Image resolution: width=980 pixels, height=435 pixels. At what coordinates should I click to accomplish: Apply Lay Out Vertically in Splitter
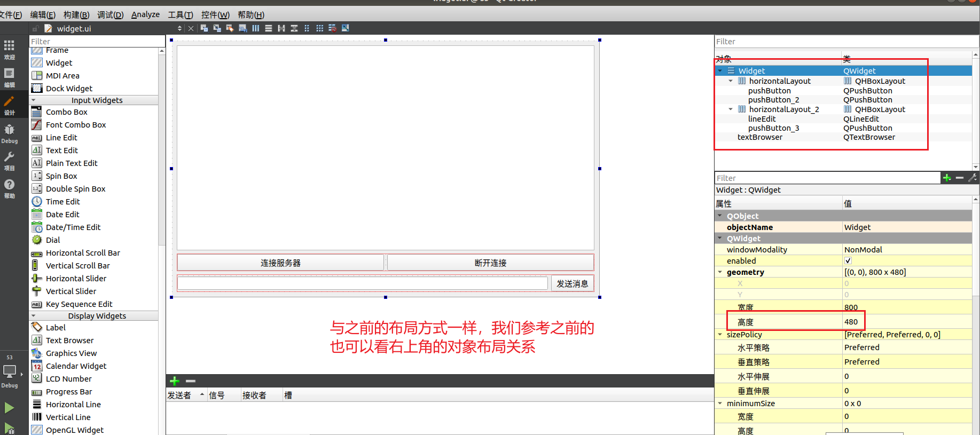[294, 28]
